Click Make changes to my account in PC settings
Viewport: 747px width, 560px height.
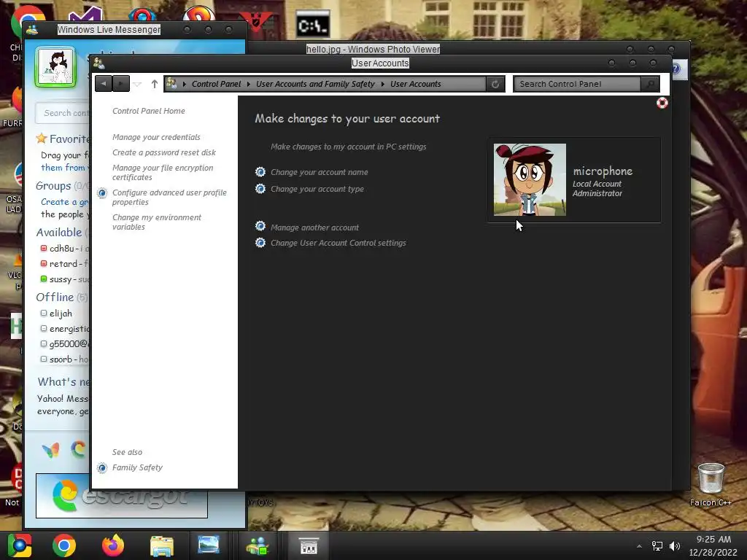[348, 147]
